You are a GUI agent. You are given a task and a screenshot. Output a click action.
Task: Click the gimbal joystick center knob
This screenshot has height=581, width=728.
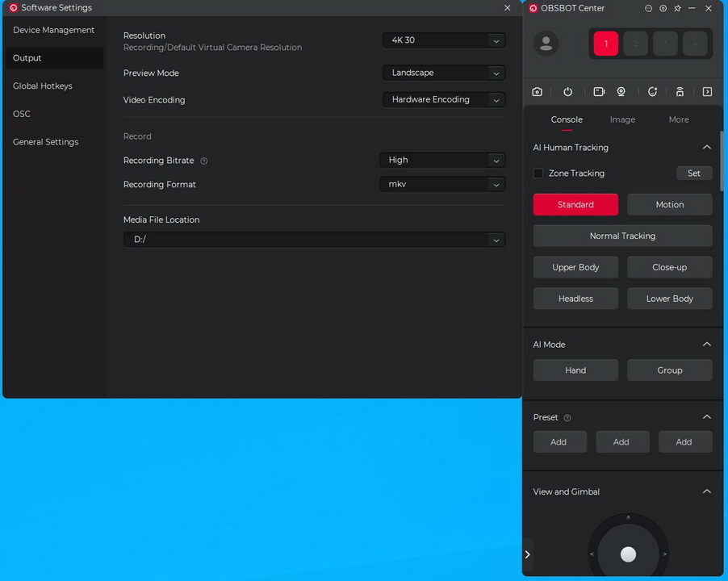pyautogui.click(x=628, y=554)
